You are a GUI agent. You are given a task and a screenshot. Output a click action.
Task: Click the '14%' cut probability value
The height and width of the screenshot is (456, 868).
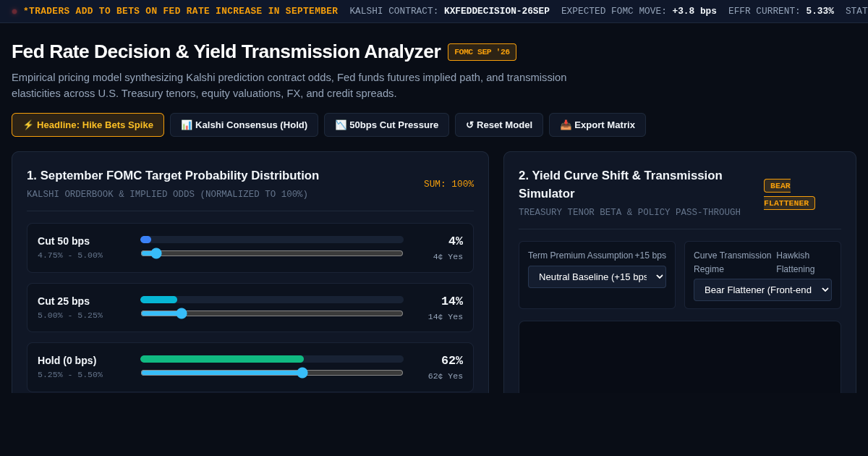pyautogui.click(x=452, y=301)
